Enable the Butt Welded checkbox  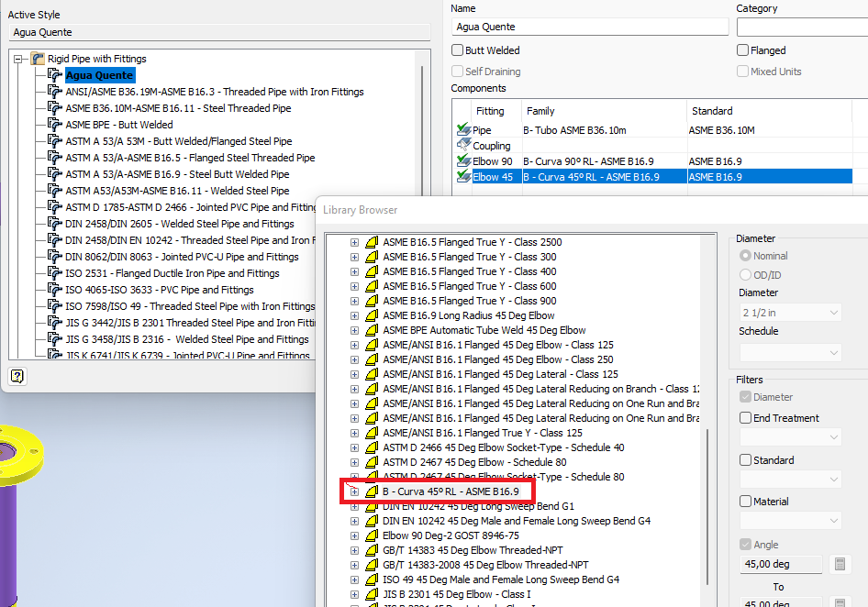coord(457,50)
